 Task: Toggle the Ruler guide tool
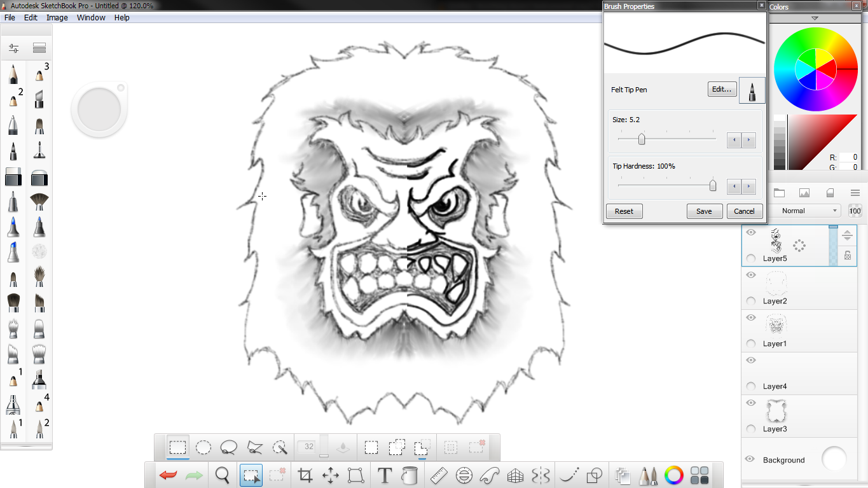pyautogui.click(x=439, y=475)
